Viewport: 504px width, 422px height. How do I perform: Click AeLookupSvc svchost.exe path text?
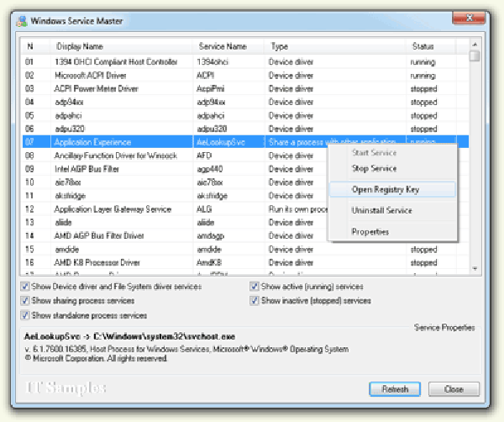[x=130, y=337]
